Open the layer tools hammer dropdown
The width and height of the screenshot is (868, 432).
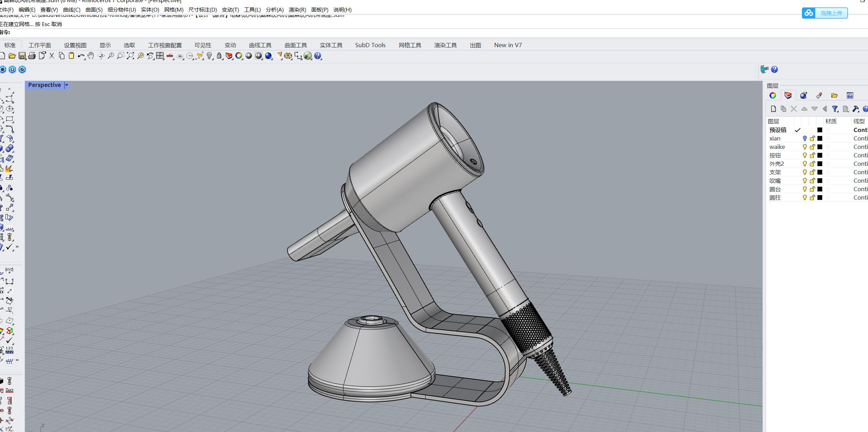coord(856,109)
